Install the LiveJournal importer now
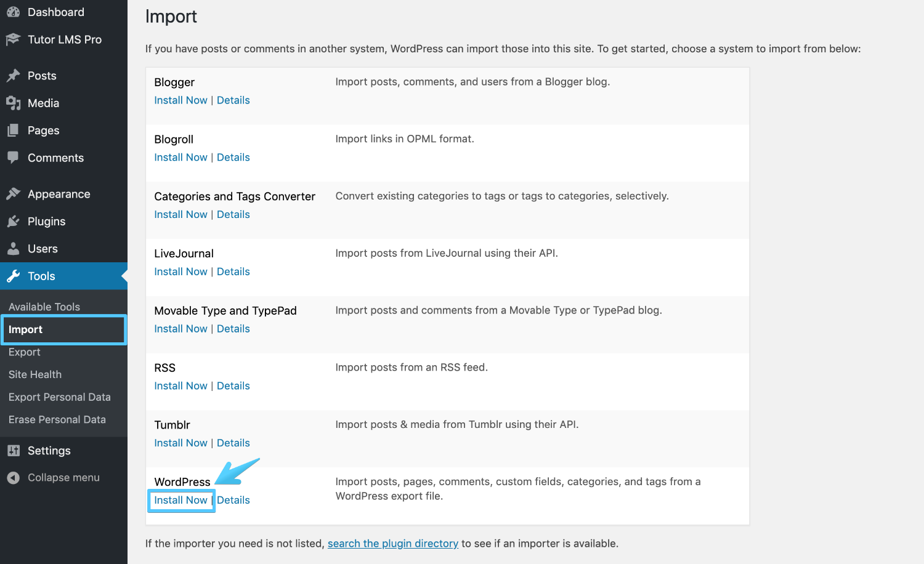Viewport: 924px width, 564px height. [x=180, y=272]
